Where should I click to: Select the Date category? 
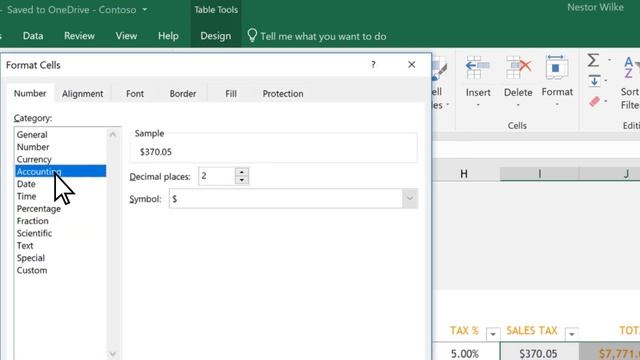(60, 184)
